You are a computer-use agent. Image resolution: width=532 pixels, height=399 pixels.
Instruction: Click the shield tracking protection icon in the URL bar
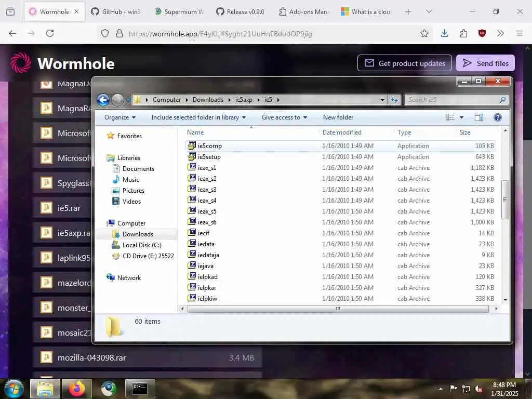click(105, 33)
